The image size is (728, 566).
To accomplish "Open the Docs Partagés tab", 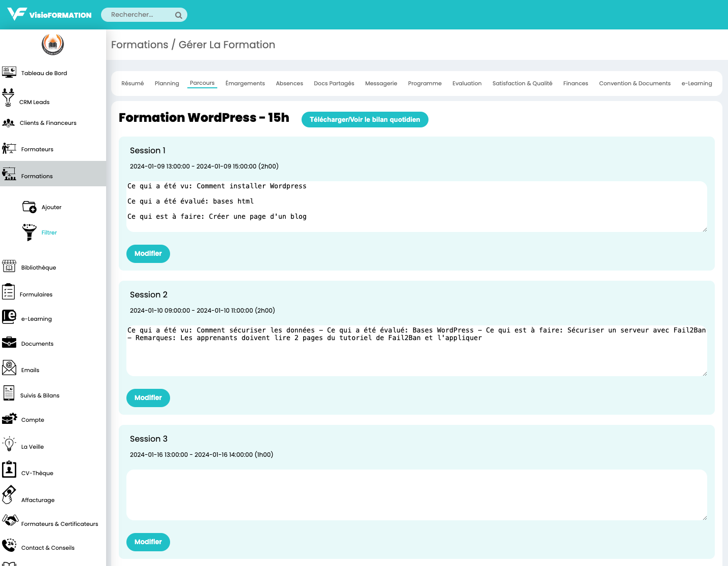I will pyautogui.click(x=334, y=83).
